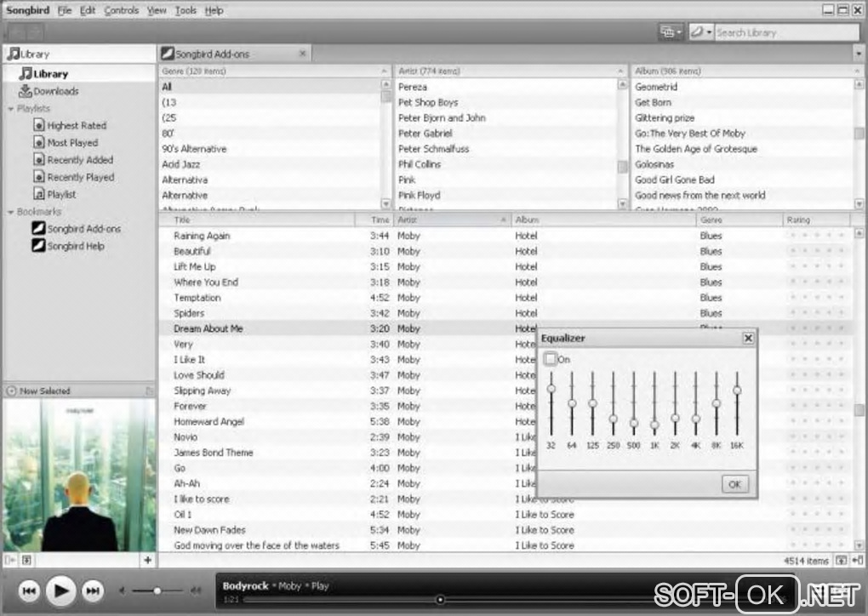The width and height of the screenshot is (868, 616).
Task: Sort tracks by Time column
Action: pyautogui.click(x=374, y=220)
